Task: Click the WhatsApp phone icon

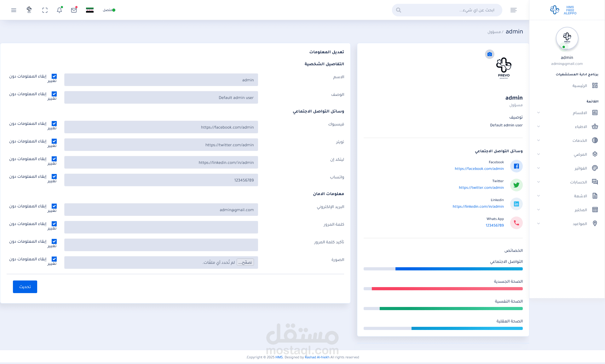Action: pos(516,223)
